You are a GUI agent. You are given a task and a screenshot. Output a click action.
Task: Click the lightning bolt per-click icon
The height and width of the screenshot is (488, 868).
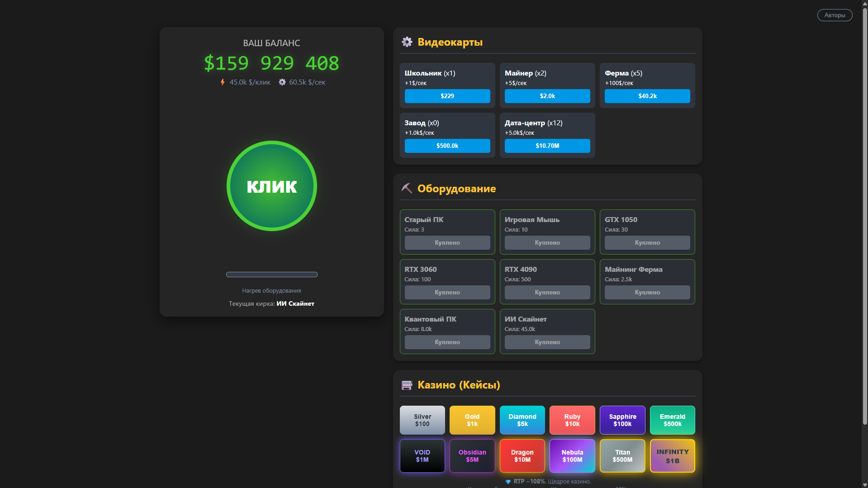click(223, 82)
